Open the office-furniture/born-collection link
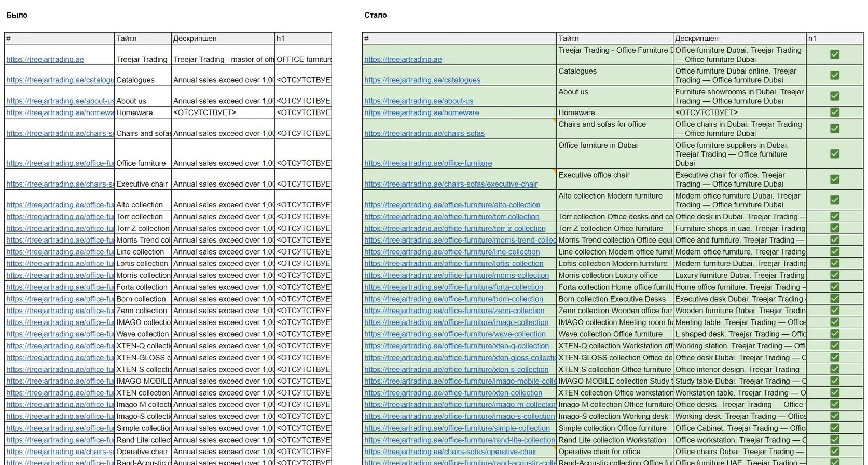The width and height of the screenshot is (868, 465). (x=454, y=299)
